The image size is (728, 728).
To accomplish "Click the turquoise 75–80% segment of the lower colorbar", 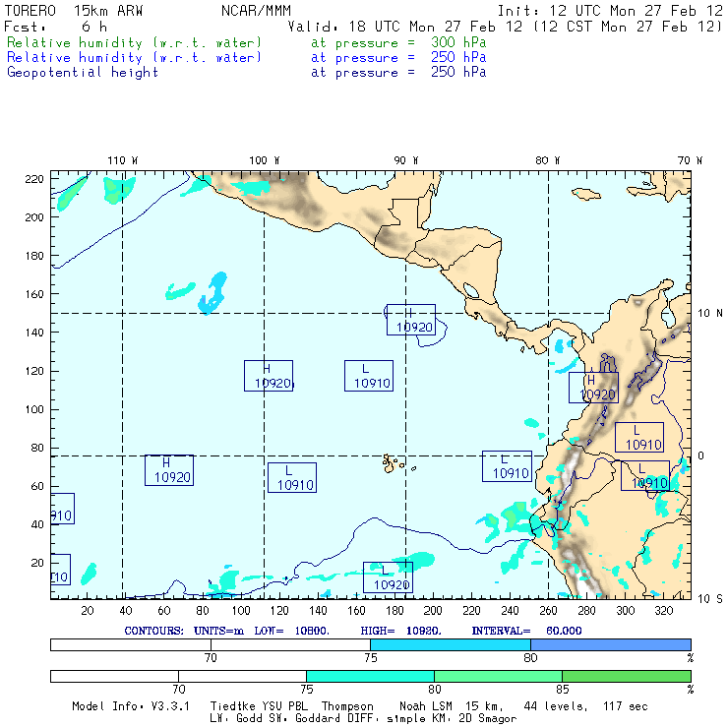I will (x=370, y=676).
